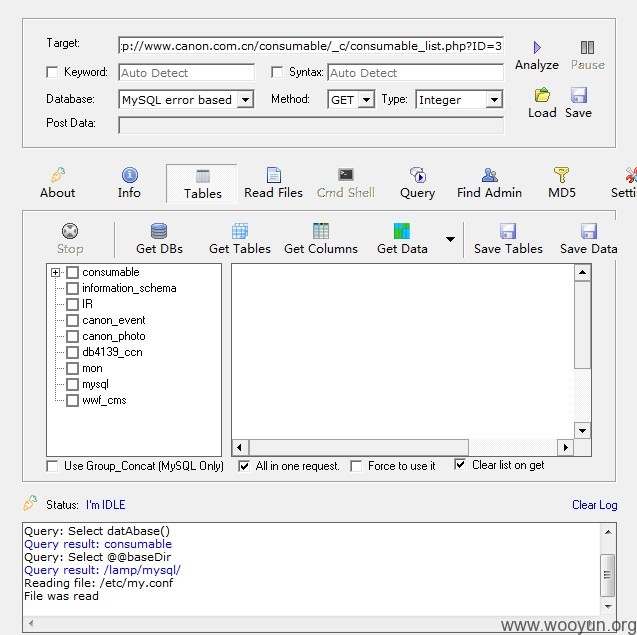Viewport: 637px width, 635px height.
Task: Check the information_schema database checkbox
Action: click(x=72, y=288)
